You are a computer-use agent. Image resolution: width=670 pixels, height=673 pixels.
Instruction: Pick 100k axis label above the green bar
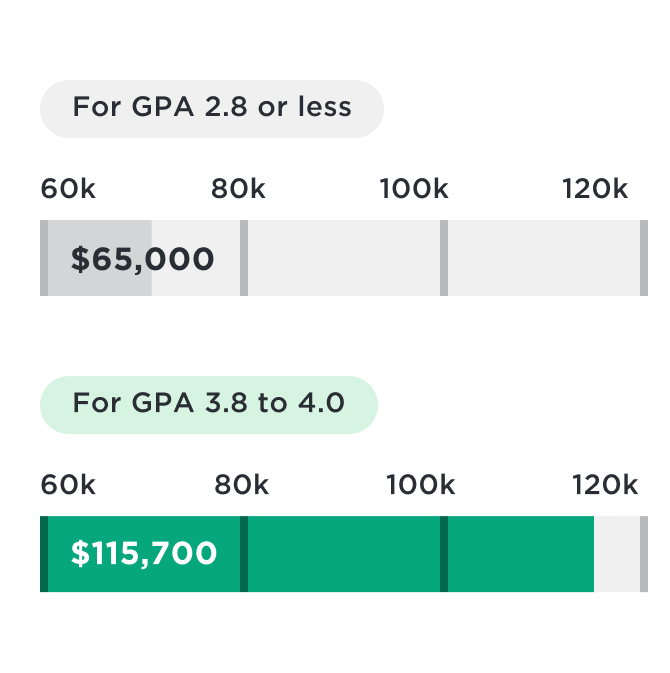click(x=420, y=485)
